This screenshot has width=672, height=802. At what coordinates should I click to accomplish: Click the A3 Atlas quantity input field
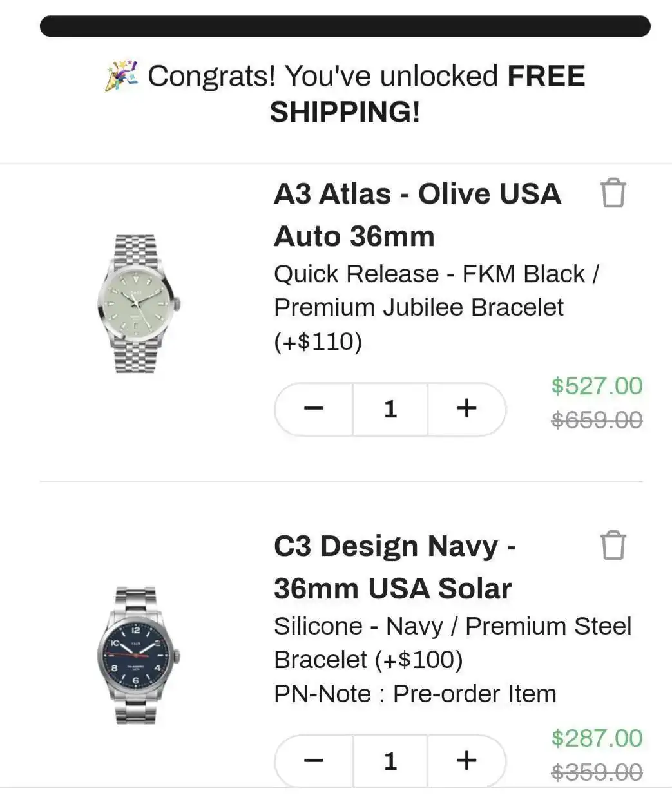[390, 408]
